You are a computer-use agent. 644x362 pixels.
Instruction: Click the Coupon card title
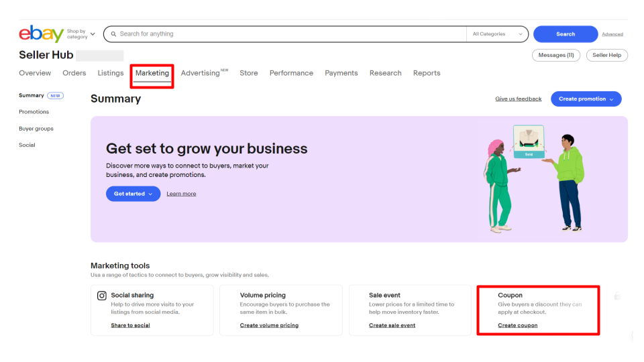(x=510, y=295)
